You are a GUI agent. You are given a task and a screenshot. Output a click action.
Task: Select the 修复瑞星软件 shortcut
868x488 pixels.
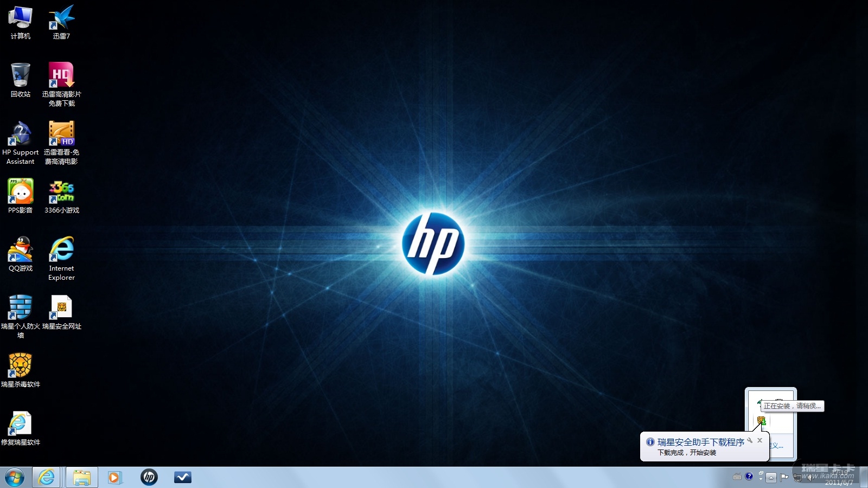[x=21, y=429]
